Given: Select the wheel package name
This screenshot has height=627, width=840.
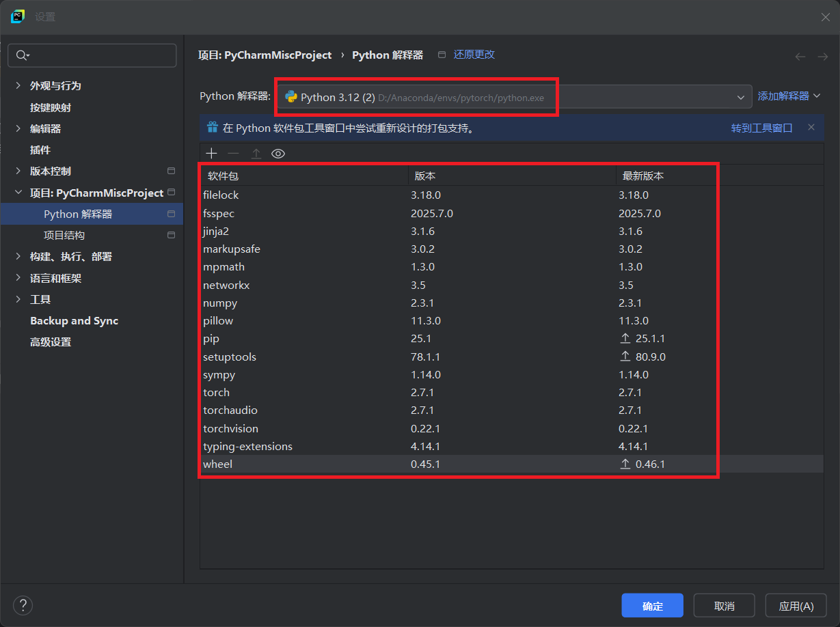Looking at the screenshot, I should click(x=217, y=464).
